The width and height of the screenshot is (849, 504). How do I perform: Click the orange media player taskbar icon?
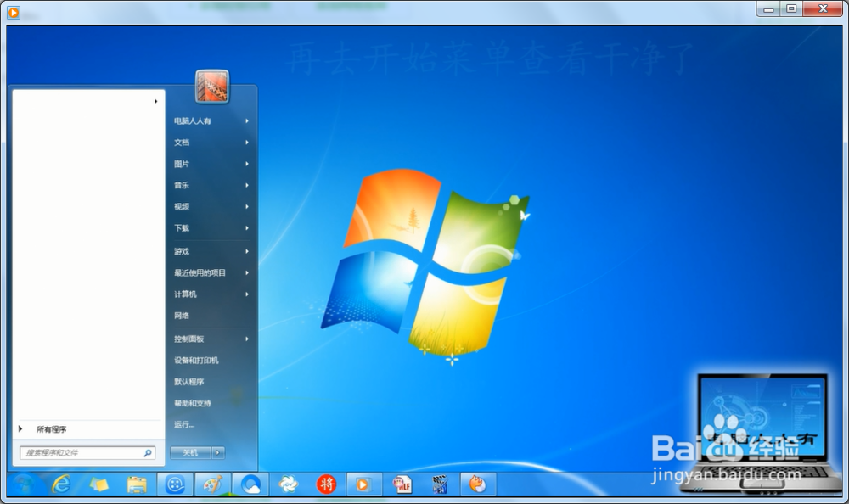363,484
